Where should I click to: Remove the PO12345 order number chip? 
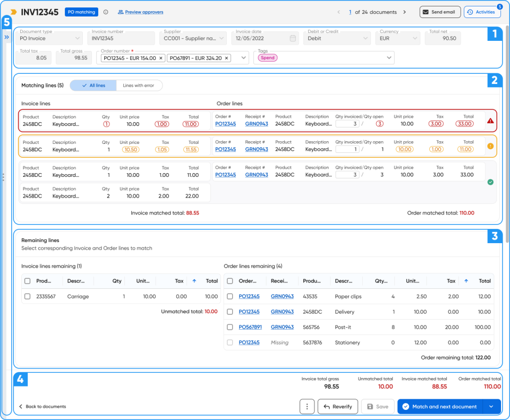pos(161,58)
